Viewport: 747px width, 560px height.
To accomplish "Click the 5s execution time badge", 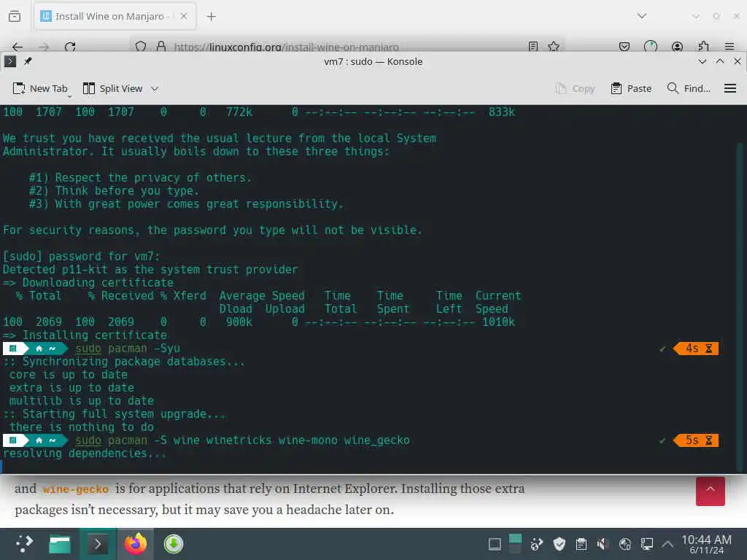I will (x=696, y=440).
